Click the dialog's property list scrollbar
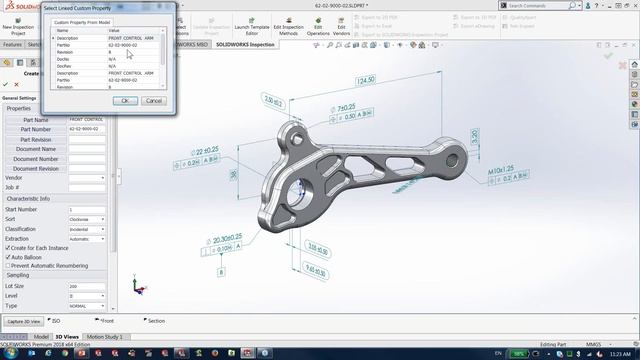Screen dimensions: 640x360 pos(163,49)
